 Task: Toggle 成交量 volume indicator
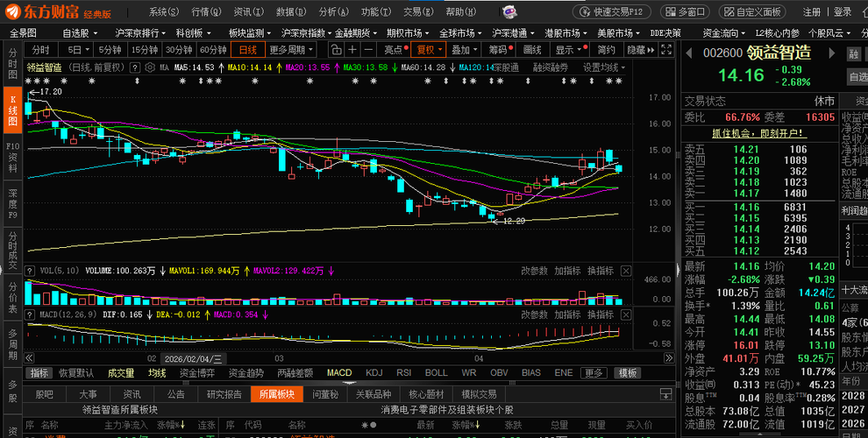121,373
